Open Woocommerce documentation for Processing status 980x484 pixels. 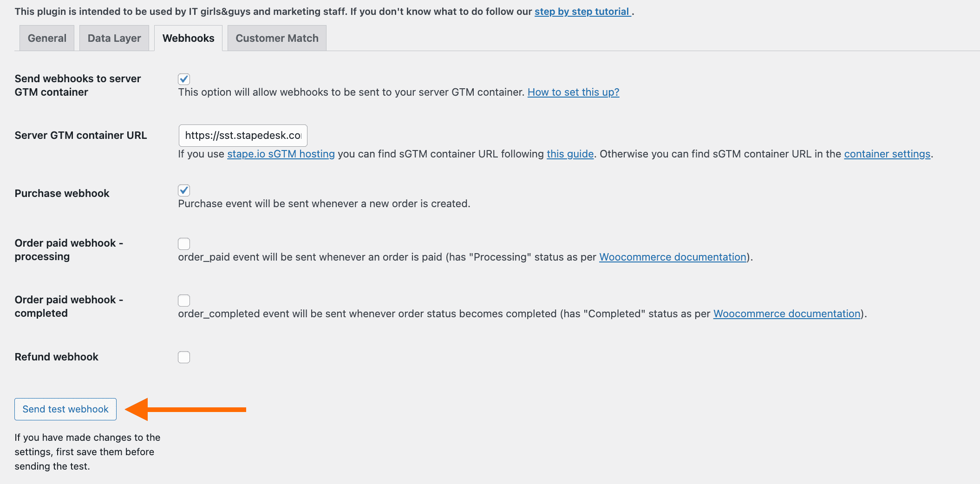[x=672, y=256]
